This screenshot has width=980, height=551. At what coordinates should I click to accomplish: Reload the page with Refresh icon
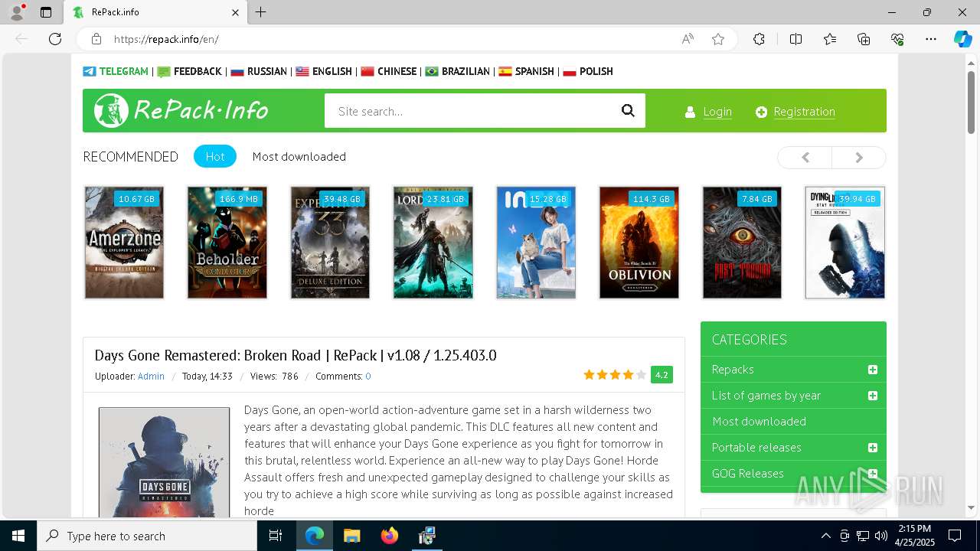(55, 39)
